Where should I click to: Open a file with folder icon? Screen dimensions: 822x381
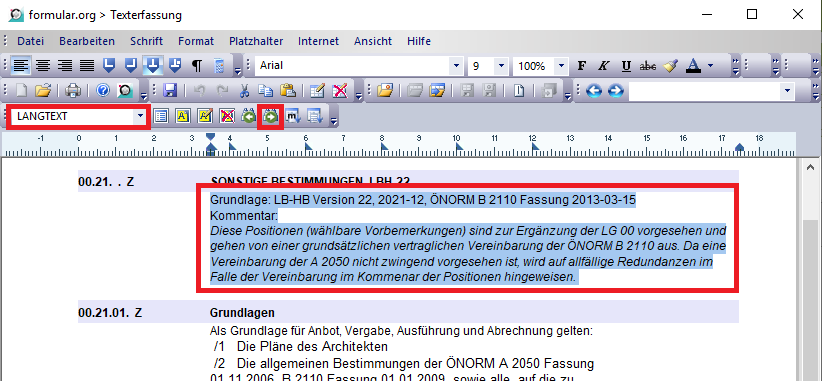(43, 91)
